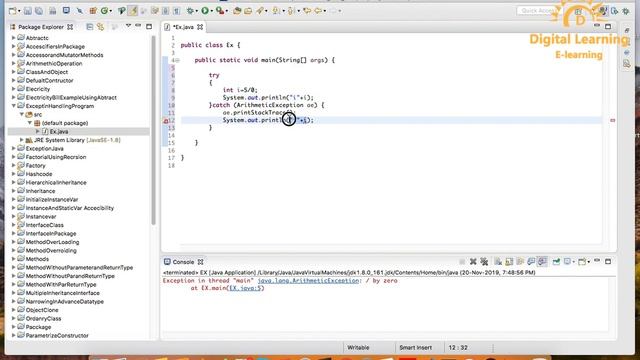This screenshot has width=640, height=360.
Task: Toggle Show Console on Standard Error change
Action: (x=542, y=262)
